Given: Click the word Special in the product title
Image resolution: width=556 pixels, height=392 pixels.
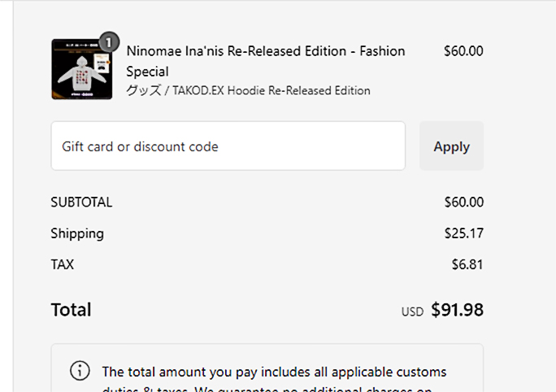Looking at the screenshot, I should (x=147, y=72).
